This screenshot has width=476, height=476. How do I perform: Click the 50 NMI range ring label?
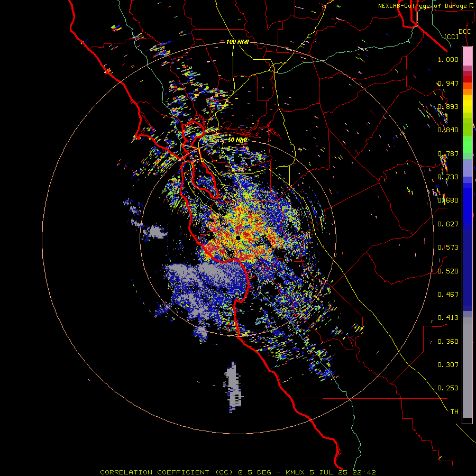(x=237, y=140)
